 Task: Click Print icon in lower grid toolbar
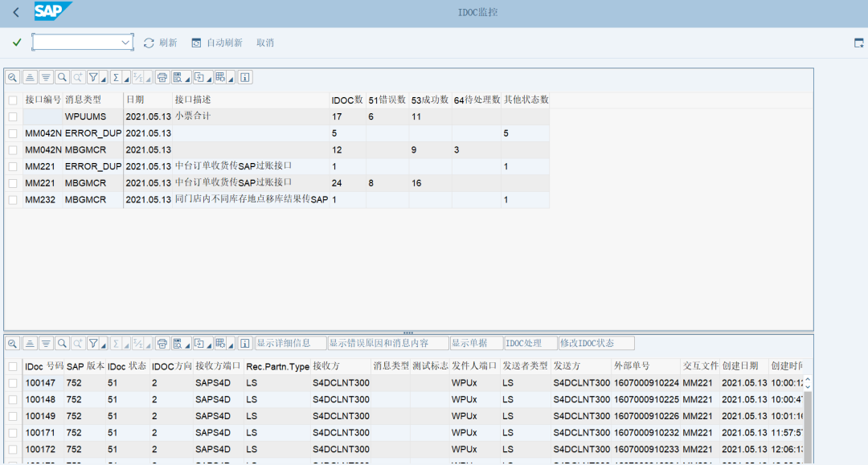[x=162, y=344]
